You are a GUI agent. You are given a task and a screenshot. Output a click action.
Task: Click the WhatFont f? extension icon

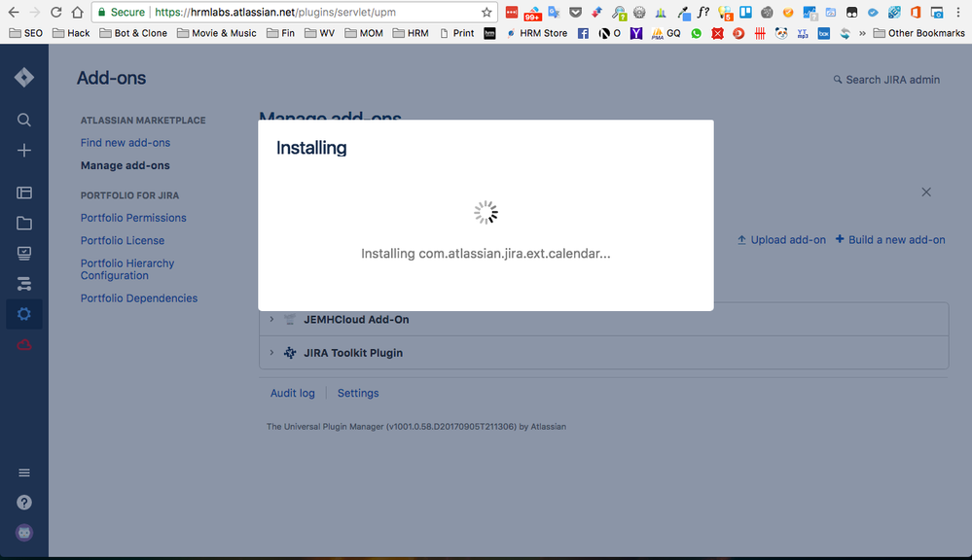(x=702, y=12)
